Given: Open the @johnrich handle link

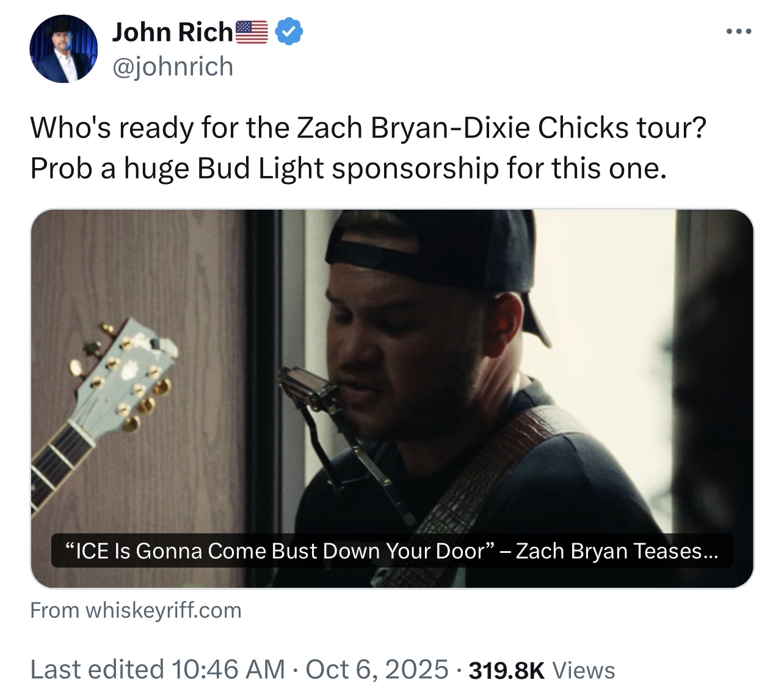Looking at the screenshot, I should coord(173,67).
